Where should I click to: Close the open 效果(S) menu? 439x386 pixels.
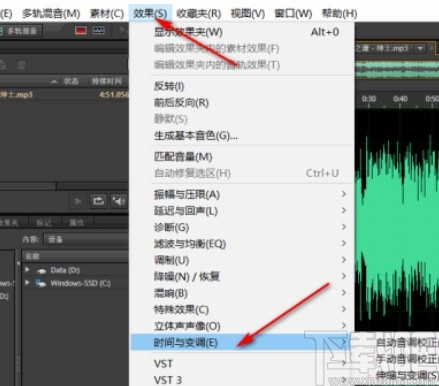pos(150,14)
